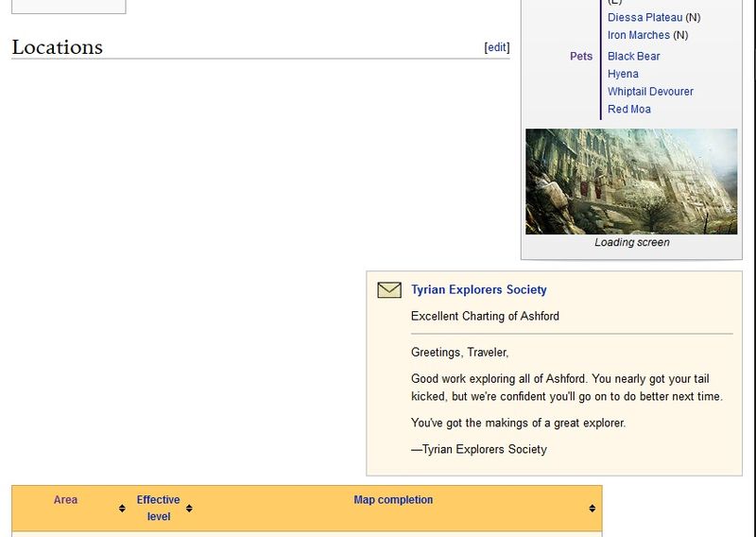The image size is (756, 537).
Task: Click the Map completion column header
Action: point(393,500)
